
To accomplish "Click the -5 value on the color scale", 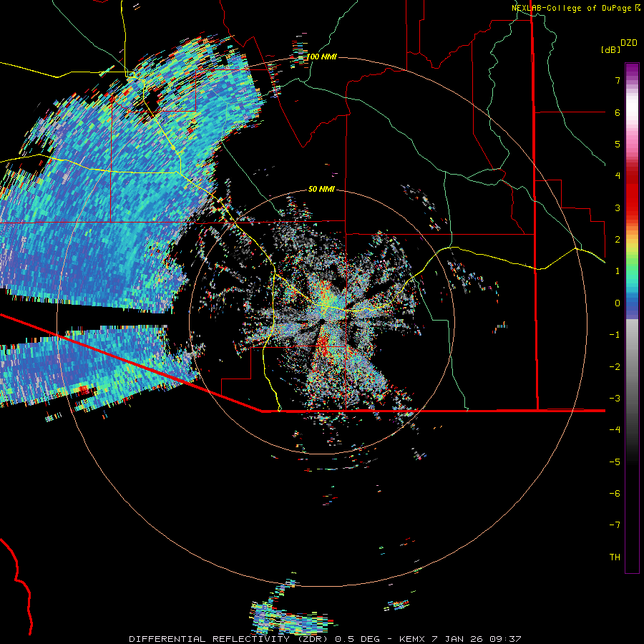I will coord(615,462).
